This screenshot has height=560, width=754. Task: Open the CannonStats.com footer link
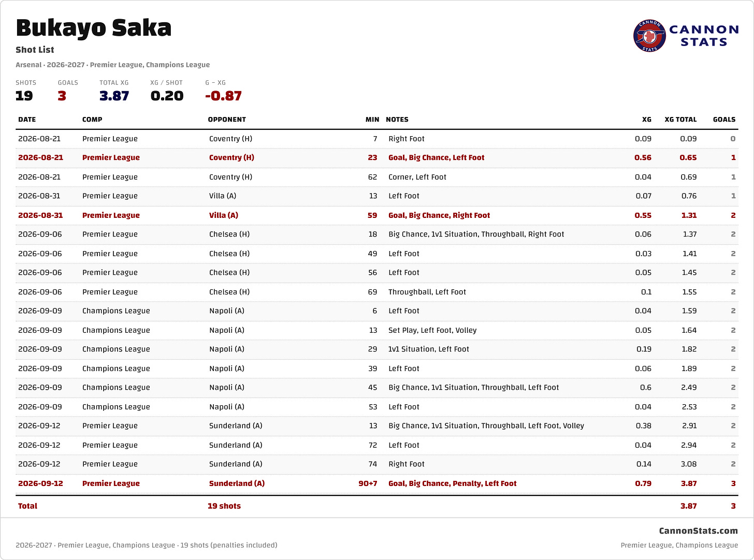698,530
